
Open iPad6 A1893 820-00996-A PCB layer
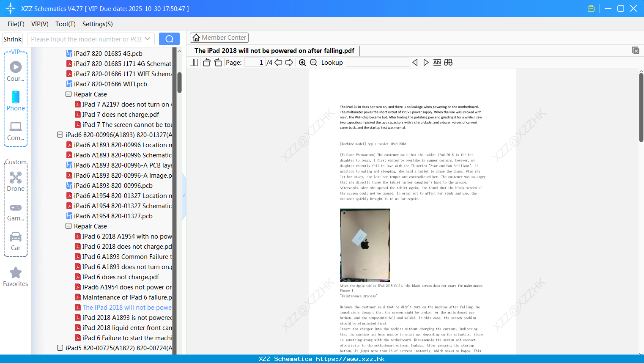(119, 165)
